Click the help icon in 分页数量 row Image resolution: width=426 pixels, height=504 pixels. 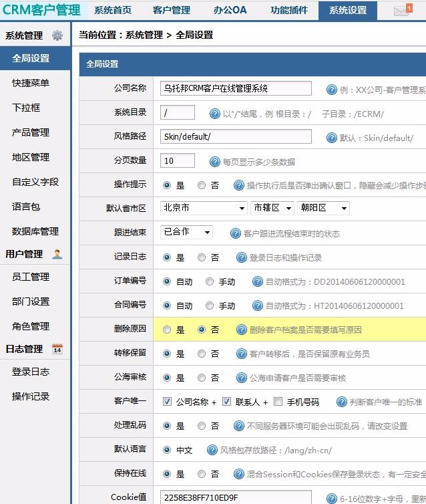tap(215, 161)
